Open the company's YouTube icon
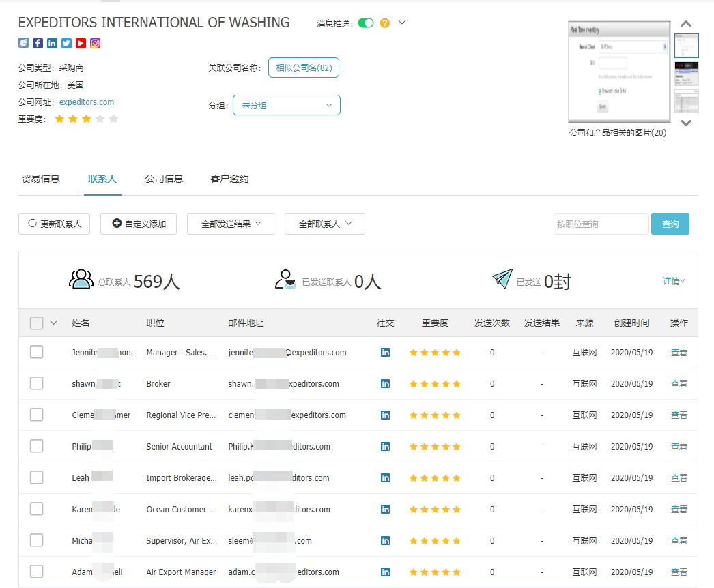714x588 pixels. 81,43
